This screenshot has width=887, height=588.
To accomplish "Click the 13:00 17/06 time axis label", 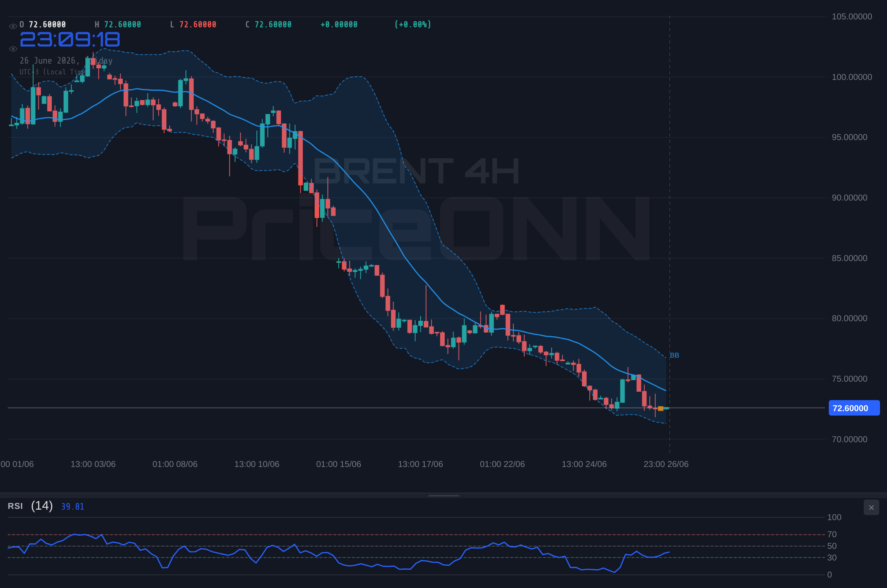I will pos(421,464).
